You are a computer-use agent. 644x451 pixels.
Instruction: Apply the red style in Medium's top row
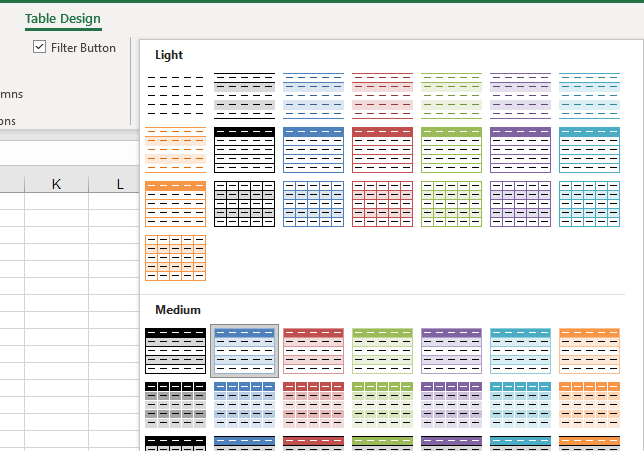(313, 350)
